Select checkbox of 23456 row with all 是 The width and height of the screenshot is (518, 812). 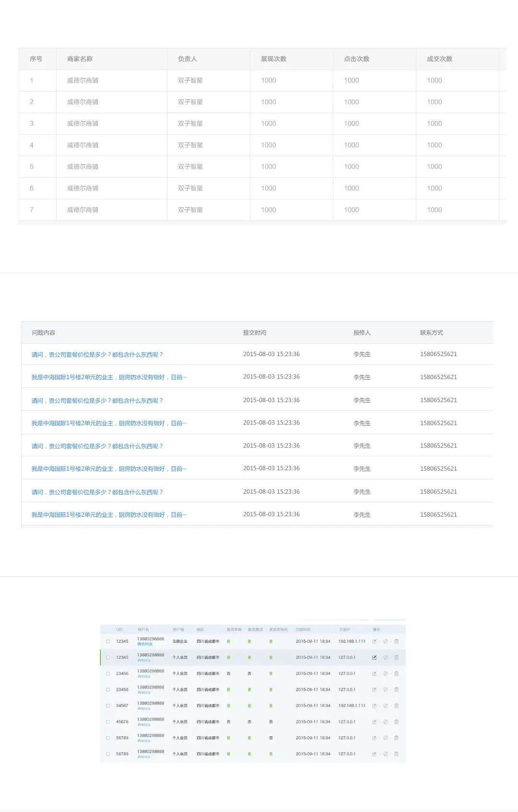tap(108, 690)
